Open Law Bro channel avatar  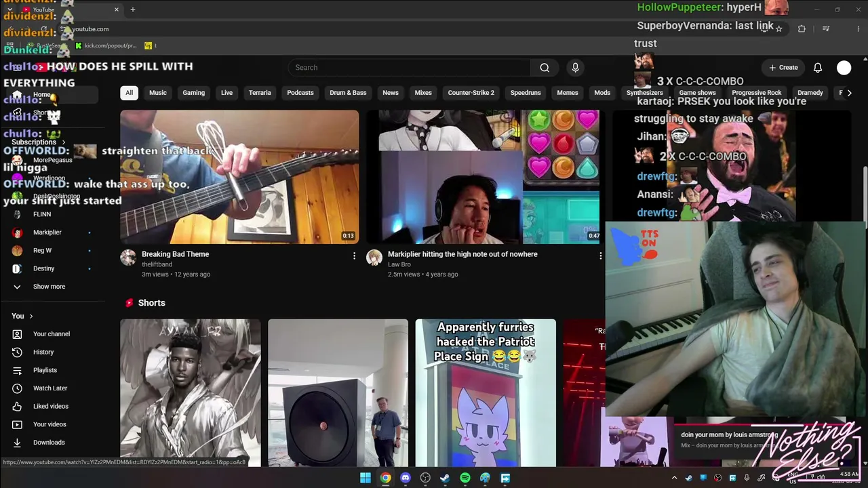374,258
